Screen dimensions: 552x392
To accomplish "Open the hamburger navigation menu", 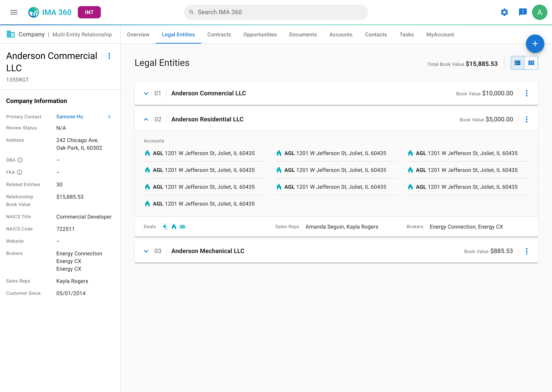I will 14,12.
